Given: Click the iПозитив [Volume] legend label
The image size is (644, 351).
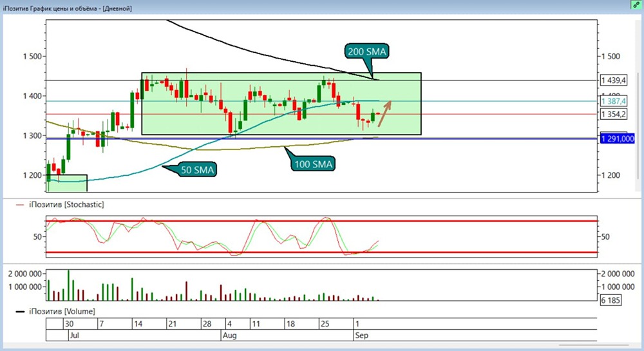Looking at the screenshot, I should click(62, 312).
